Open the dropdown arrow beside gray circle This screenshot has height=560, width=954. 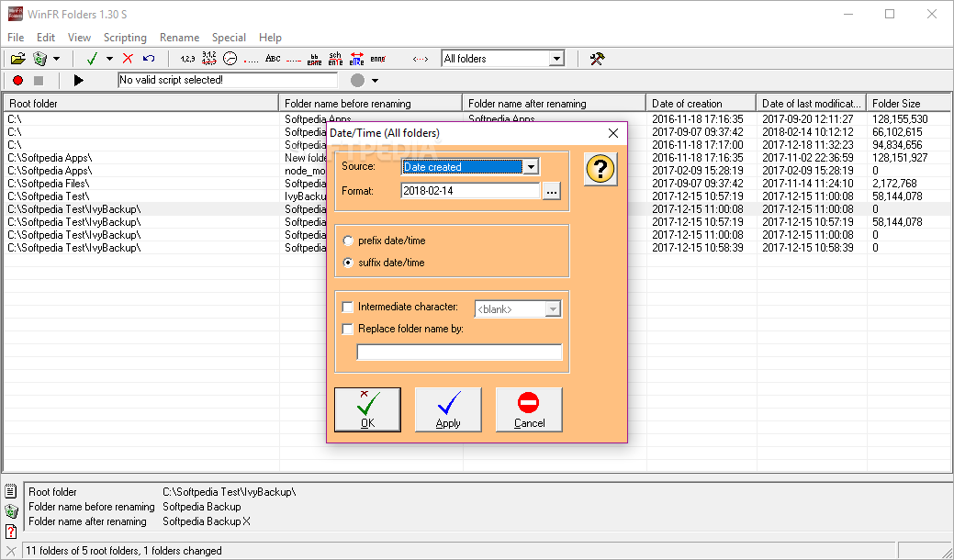[375, 80]
